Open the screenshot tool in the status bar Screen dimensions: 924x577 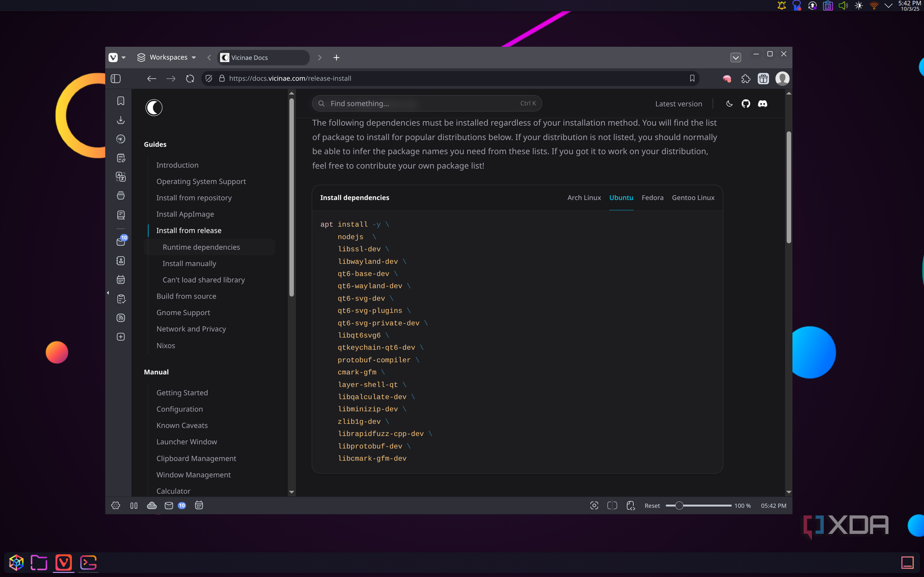[x=594, y=505]
